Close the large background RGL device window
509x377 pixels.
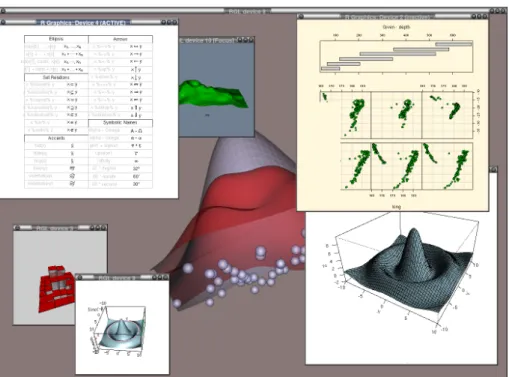pyautogui.click(x=502, y=11)
